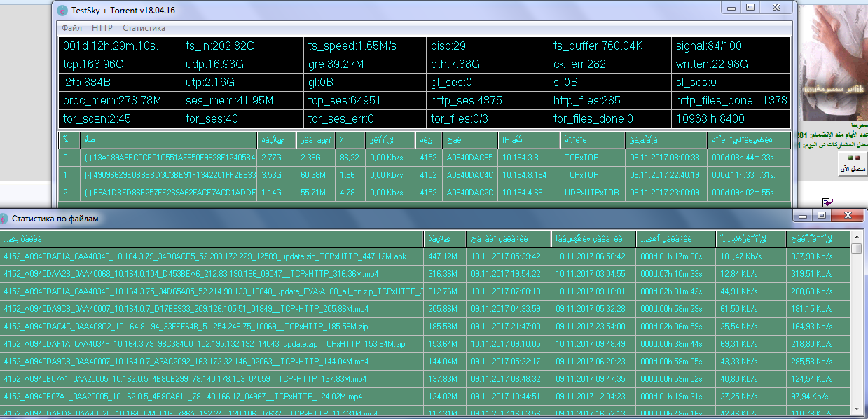
Task: Sort torrents by the % column header
Action: point(342,139)
